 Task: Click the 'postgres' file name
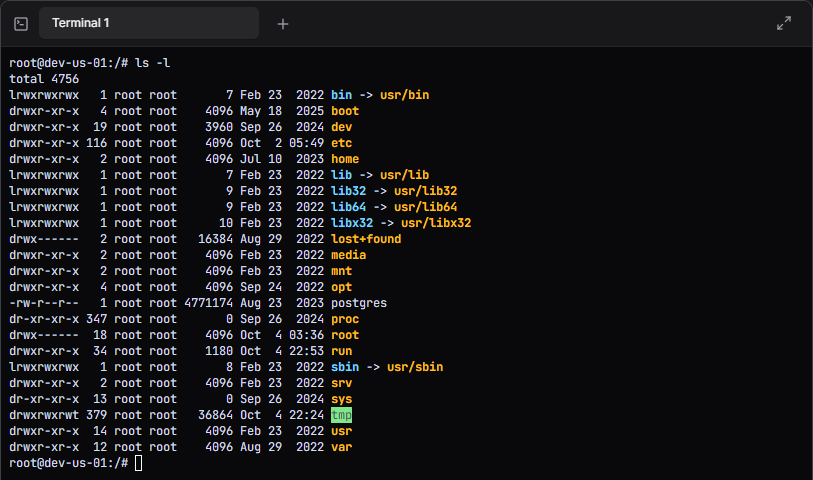pyautogui.click(x=359, y=303)
